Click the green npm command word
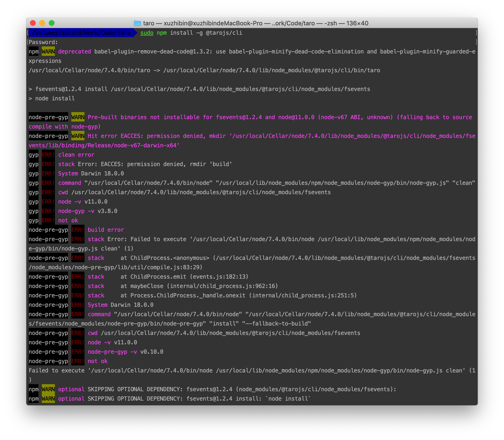504x440 pixels. pyautogui.click(x=162, y=33)
